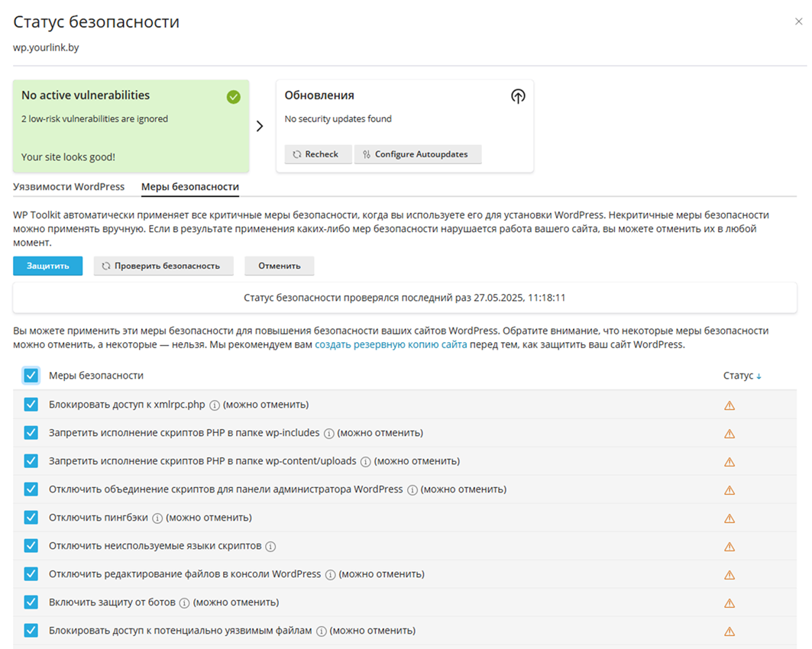The width and height of the screenshot is (812, 649).
Task: Click warning status icon for xmlrpc.php row
Action: [730, 405]
